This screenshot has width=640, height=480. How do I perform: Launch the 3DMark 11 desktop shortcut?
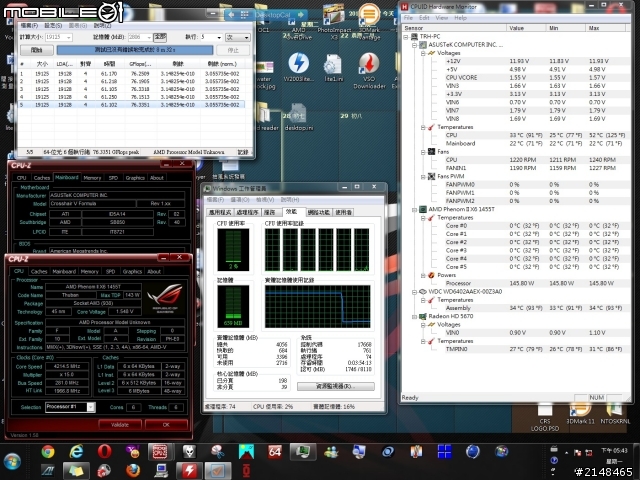[580, 414]
